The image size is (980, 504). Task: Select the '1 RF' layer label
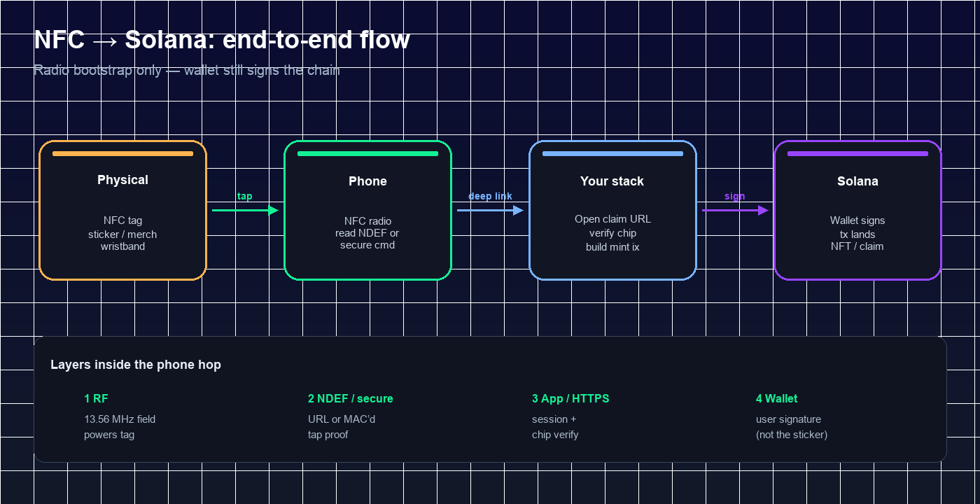point(96,398)
